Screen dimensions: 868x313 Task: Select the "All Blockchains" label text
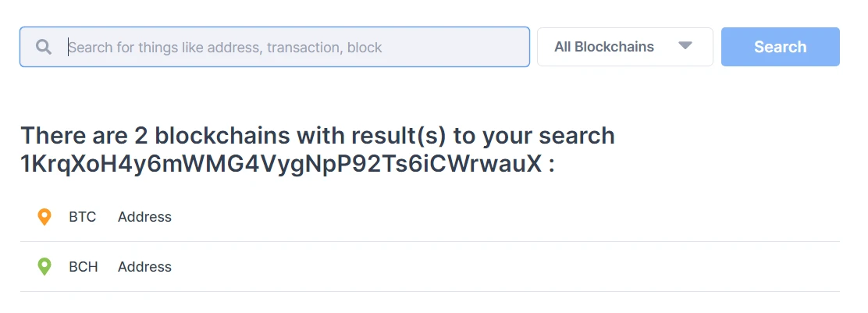click(604, 47)
